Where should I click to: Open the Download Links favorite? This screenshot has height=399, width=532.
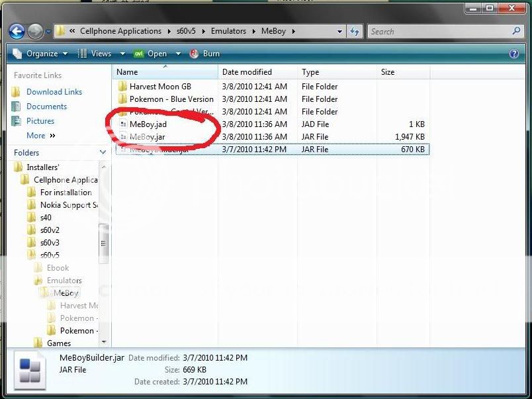(54, 92)
